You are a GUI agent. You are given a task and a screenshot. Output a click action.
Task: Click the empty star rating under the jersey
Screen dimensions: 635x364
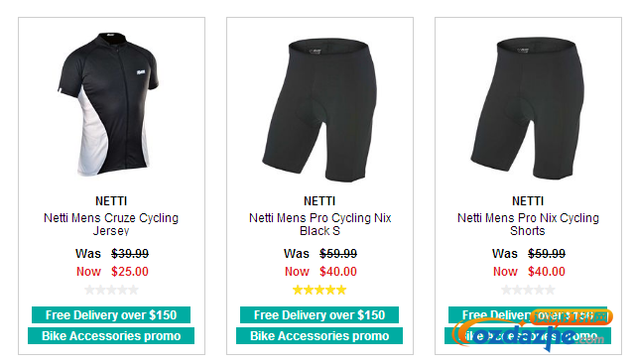111,290
